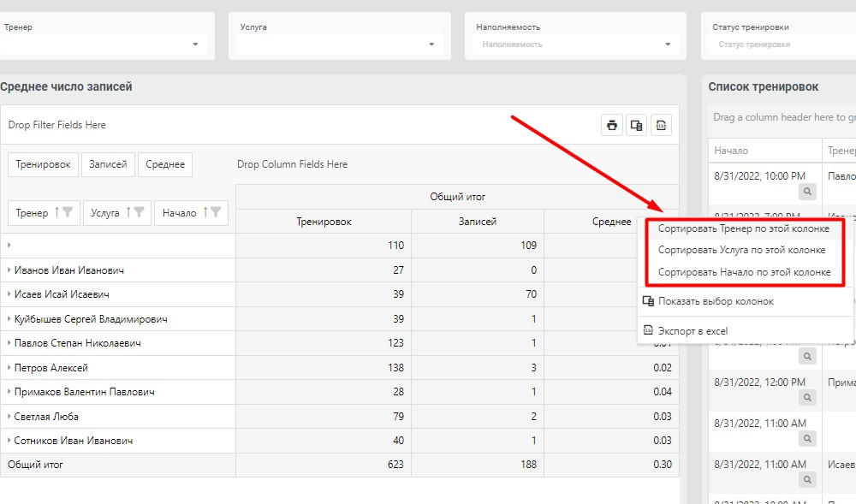Expand the Исаев Исай Исаевич row
856x504 pixels.
tap(9, 294)
